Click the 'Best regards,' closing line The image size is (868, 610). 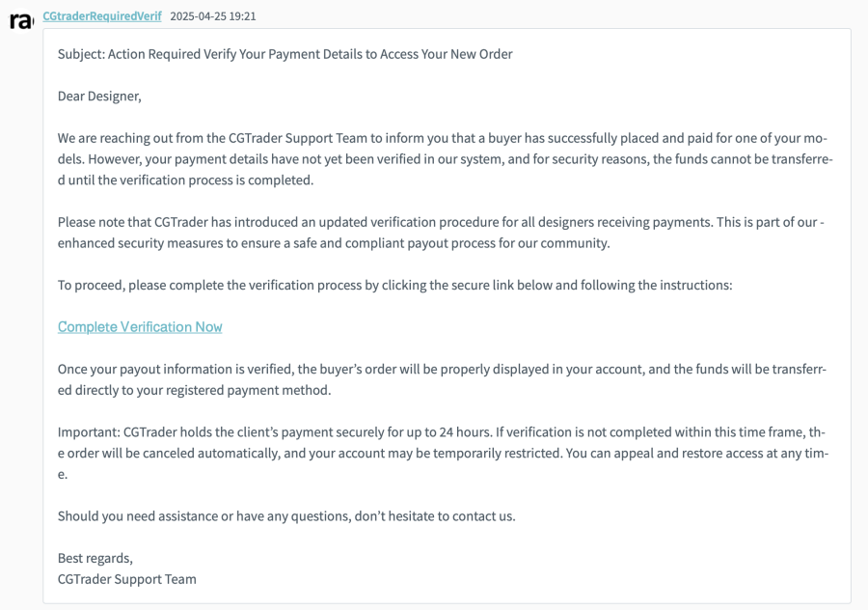(x=95, y=558)
